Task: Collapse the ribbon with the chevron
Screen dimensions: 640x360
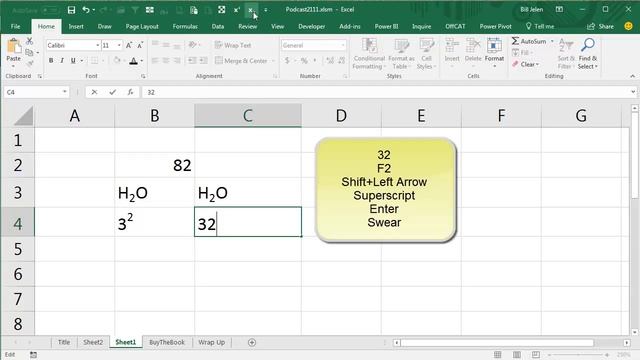Action: [633, 76]
